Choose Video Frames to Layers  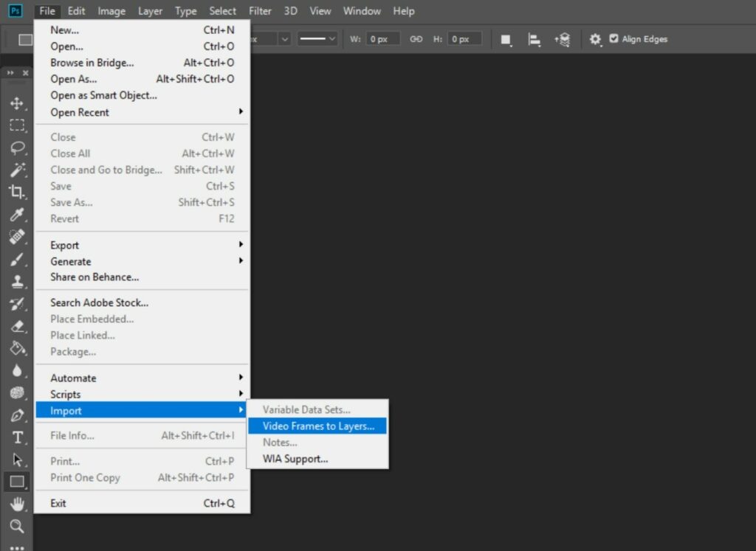(318, 426)
